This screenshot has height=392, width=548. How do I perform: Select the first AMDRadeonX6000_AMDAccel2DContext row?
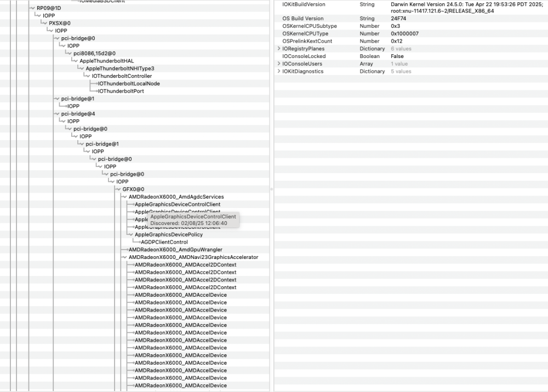[186, 264]
